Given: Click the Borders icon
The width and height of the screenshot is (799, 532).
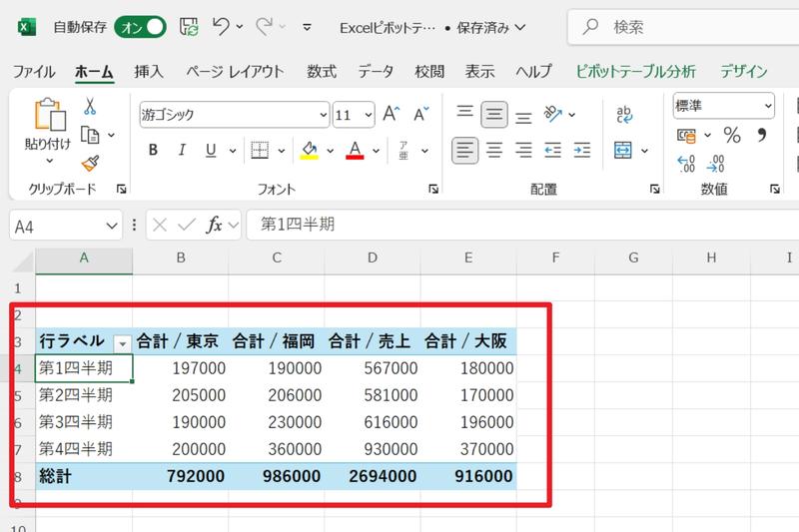Looking at the screenshot, I should (x=260, y=150).
